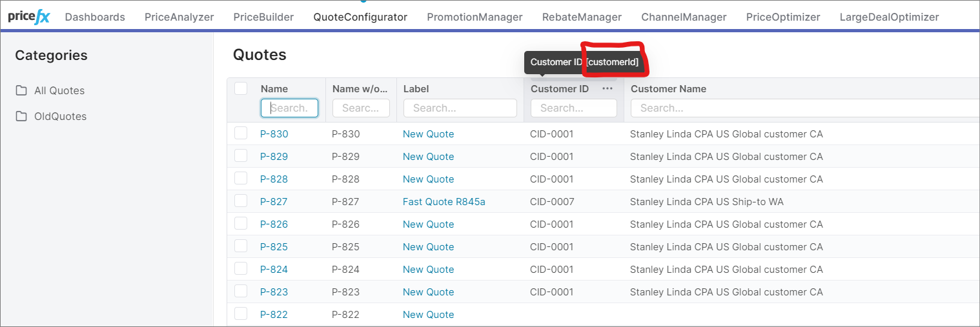This screenshot has height=327, width=980.
Task: Click the OldQuotes folder icon
Action: 21,116
